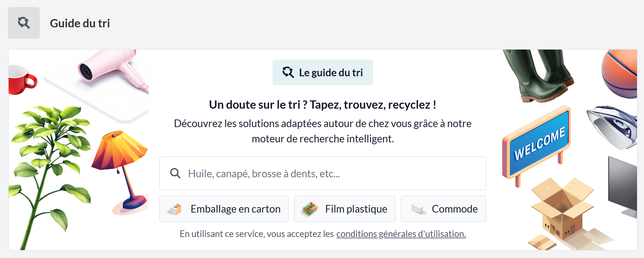Viewport: 644px width, 258px height.
Task: Click the dresser icon on Commode button
Action: pyautogui.click(x=417, y=209)
